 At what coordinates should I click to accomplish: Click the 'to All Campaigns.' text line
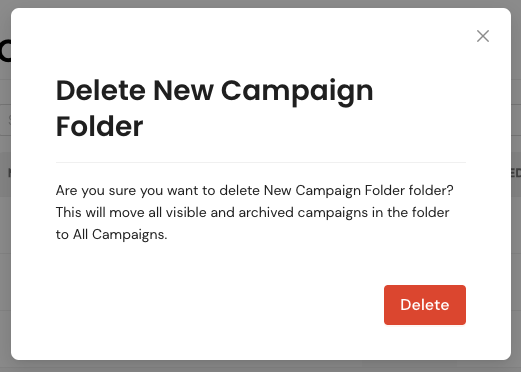[x=111, y=235]
